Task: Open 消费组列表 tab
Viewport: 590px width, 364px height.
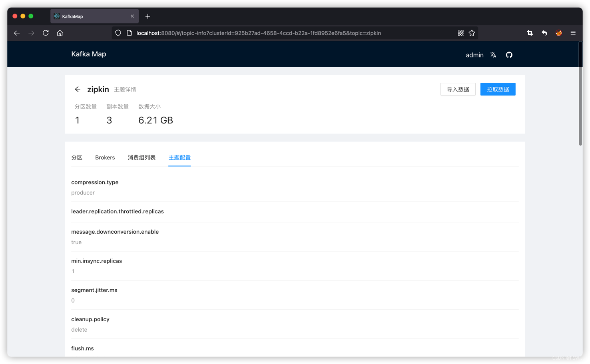Action: 142,157
